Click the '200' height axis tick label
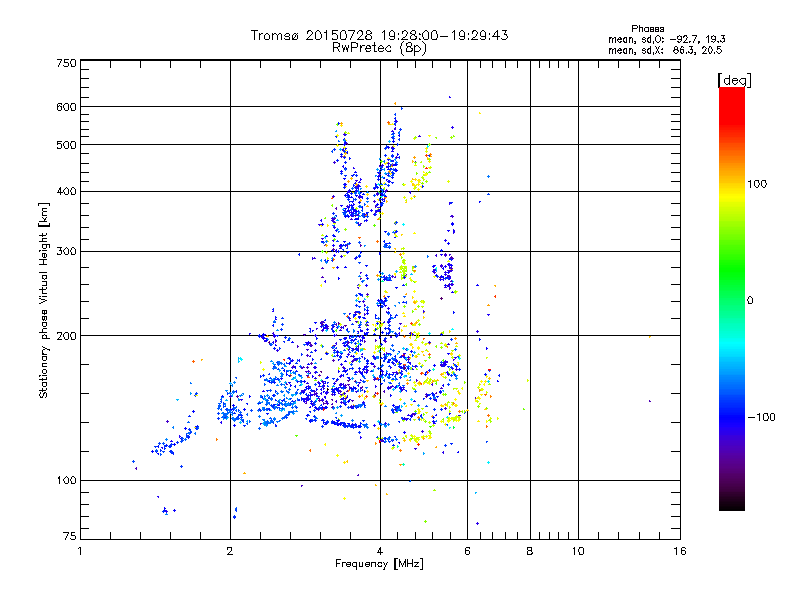 [66, 336]
